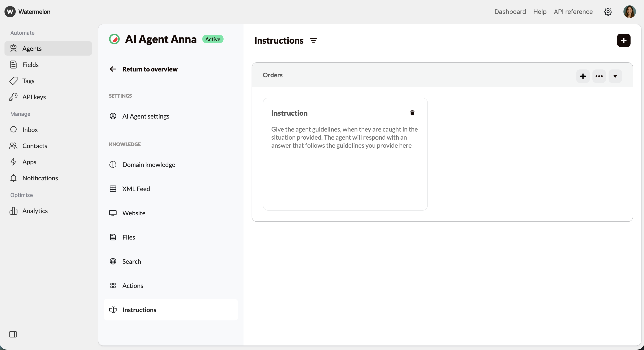This screenshot has width=644, height=350.
Task: Open the Orders group three-dots menu
Action: [x=599, y=76]
